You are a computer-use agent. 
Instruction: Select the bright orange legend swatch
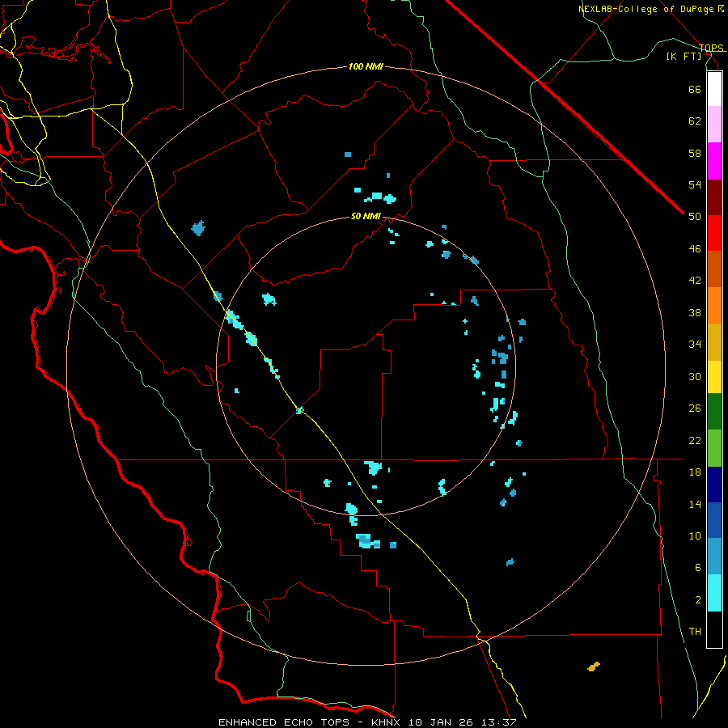click(x=714, y=306)
